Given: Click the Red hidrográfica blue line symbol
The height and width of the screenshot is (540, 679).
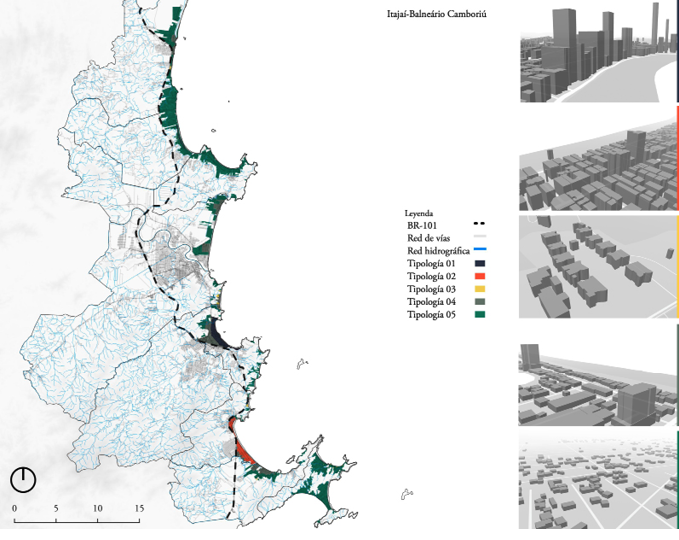Looking at the screenshot, I should 479,251.
